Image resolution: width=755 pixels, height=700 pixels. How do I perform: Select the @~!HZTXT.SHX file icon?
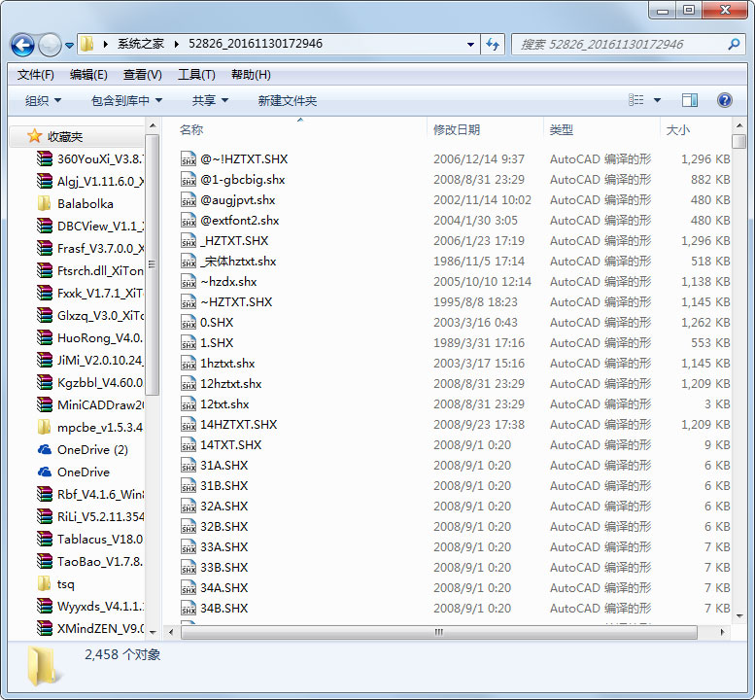click(189, 159)
